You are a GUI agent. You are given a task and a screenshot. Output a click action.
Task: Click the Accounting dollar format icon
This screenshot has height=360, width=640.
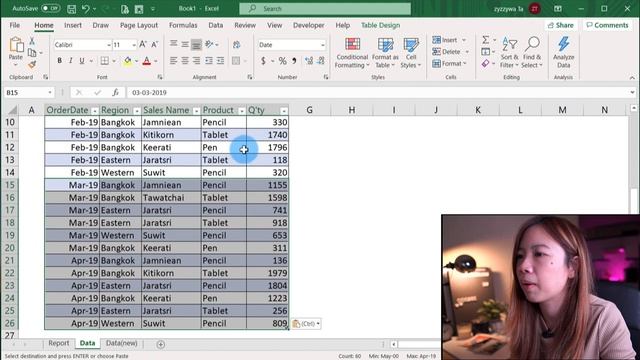click(x=263, y=61)
